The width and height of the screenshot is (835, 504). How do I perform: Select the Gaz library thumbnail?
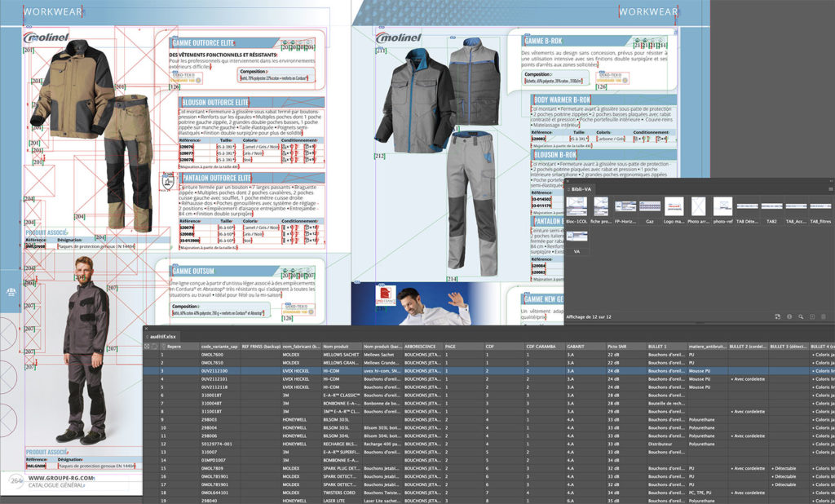(650, 206)
